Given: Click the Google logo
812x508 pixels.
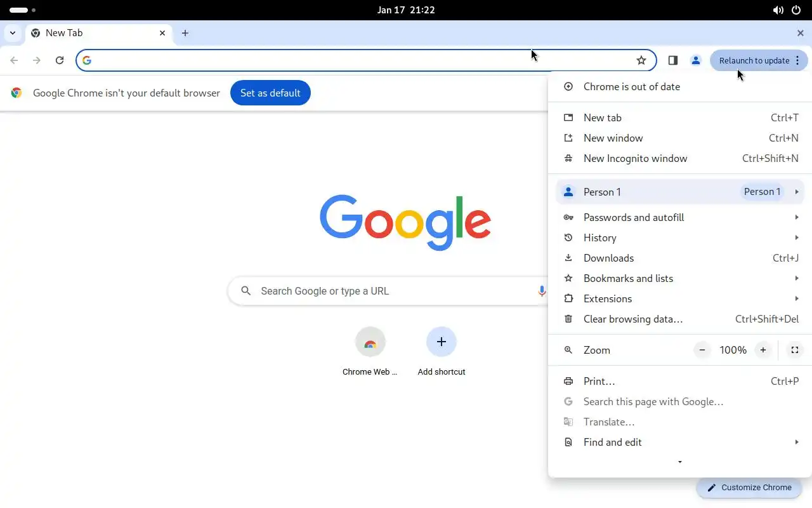Looking at the screenshot, I should pyautogui.click(x=405, y=222).
